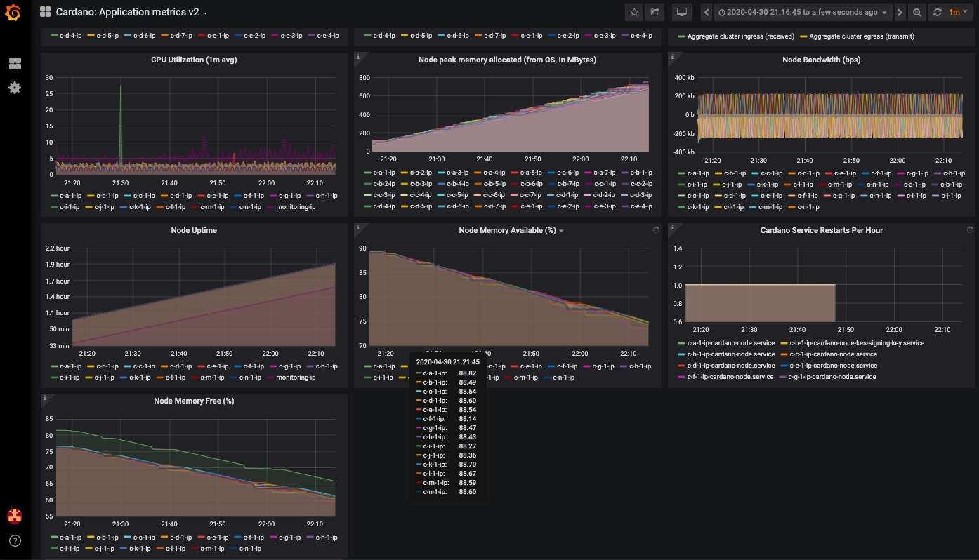The width and height of the screenshot is (979, 560).
Task: Star this dashboard as a favorite
Action: tap(634, 12)
